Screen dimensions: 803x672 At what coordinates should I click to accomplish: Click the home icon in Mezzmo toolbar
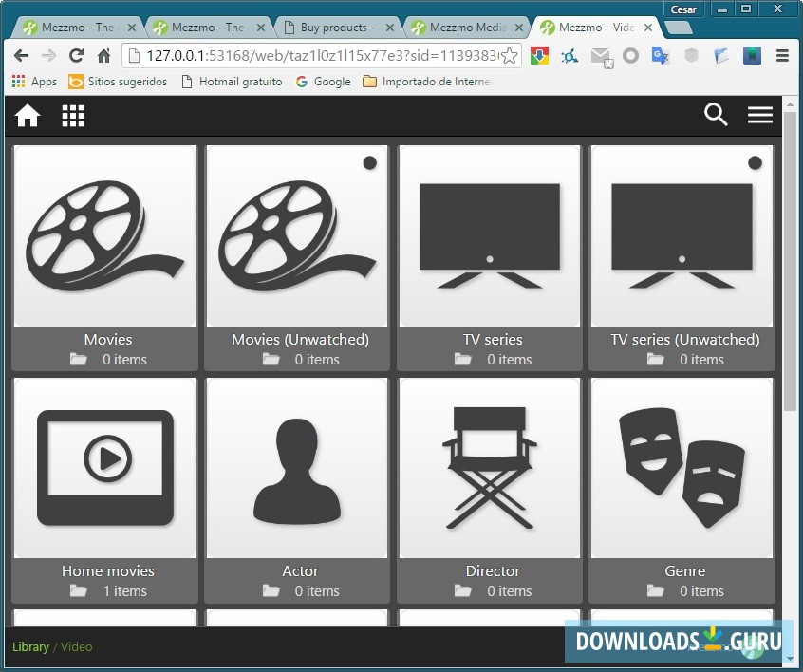click(x=27, y=115)
